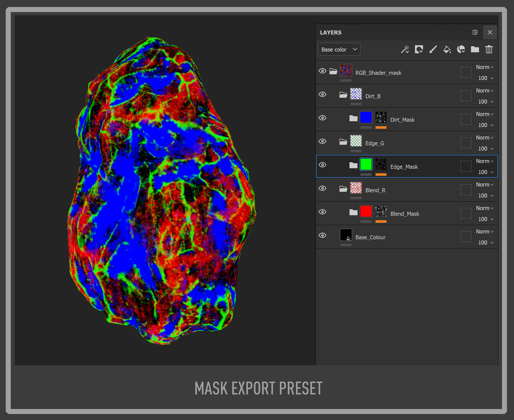Open blend mode dropdown for RGB_Shader_mask

click(x=485, y=67)
